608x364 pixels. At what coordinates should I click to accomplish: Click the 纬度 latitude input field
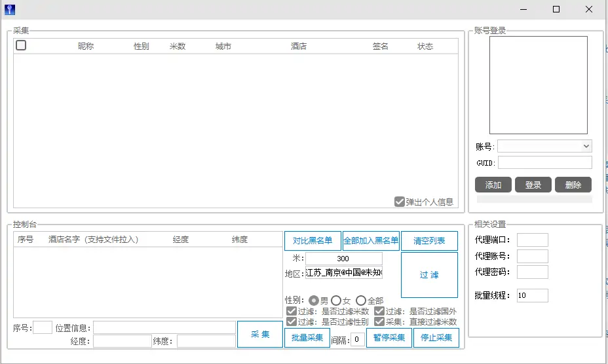pos(206,341)
